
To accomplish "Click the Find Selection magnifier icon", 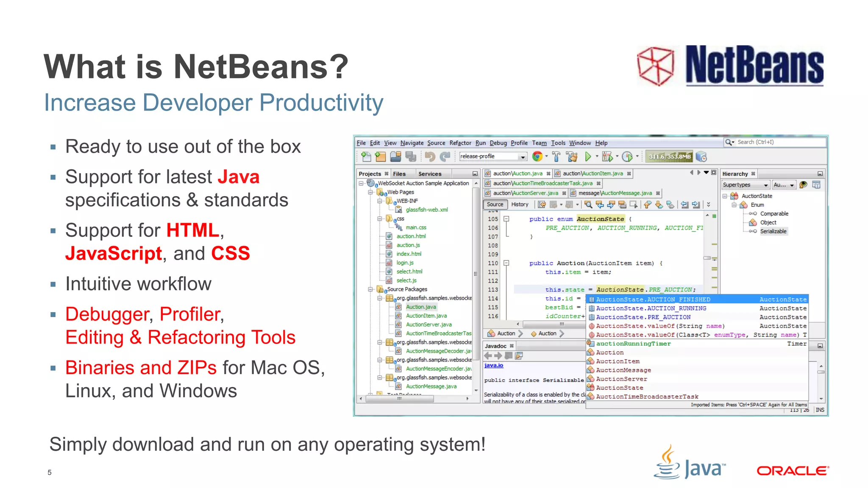I will (x=588, y=205).
